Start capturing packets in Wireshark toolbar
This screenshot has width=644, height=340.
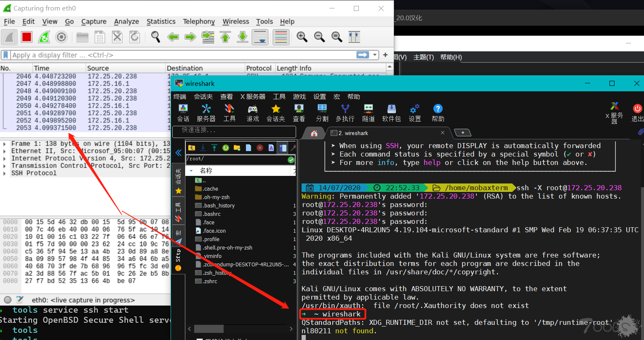(x=9, y=37)
